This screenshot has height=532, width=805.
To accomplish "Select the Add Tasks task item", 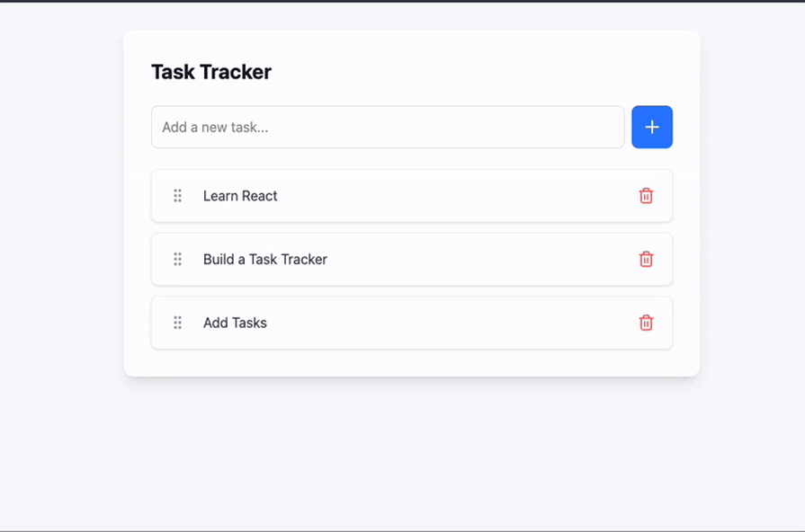I will pyautogui.click(x=411, y=323).
